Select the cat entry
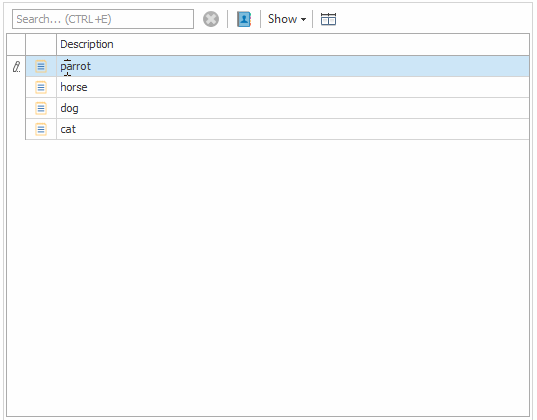 (68, 129)
